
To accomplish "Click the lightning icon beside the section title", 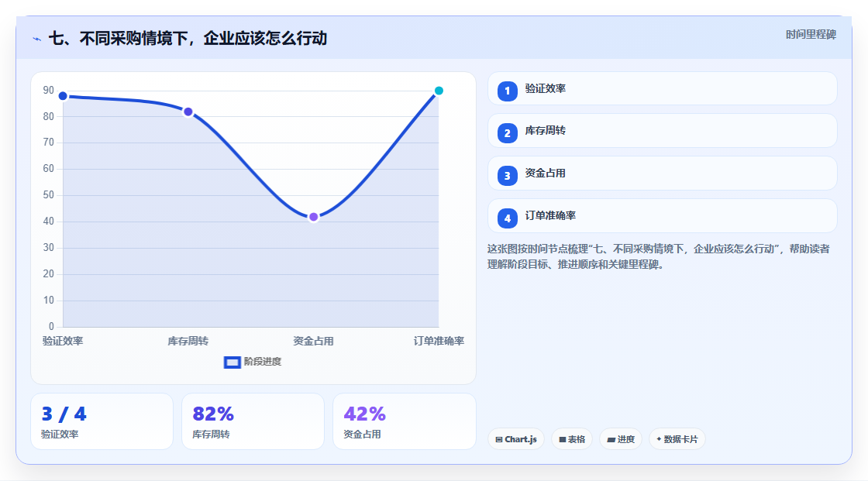I will (37, 39).
